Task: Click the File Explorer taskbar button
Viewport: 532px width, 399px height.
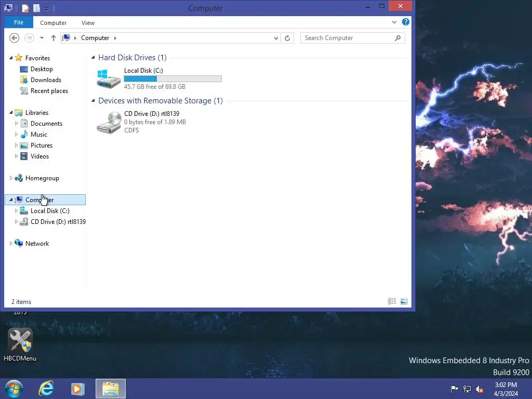Action: [x=111, y=389]
